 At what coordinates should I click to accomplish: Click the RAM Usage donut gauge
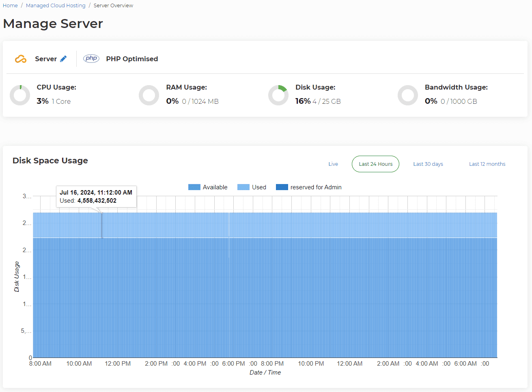pyautogui.click(x=149, y=95)
